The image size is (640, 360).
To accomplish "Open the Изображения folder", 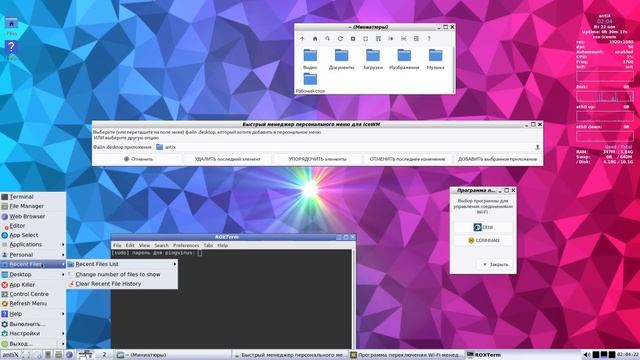I will click(x=404, y=59).
